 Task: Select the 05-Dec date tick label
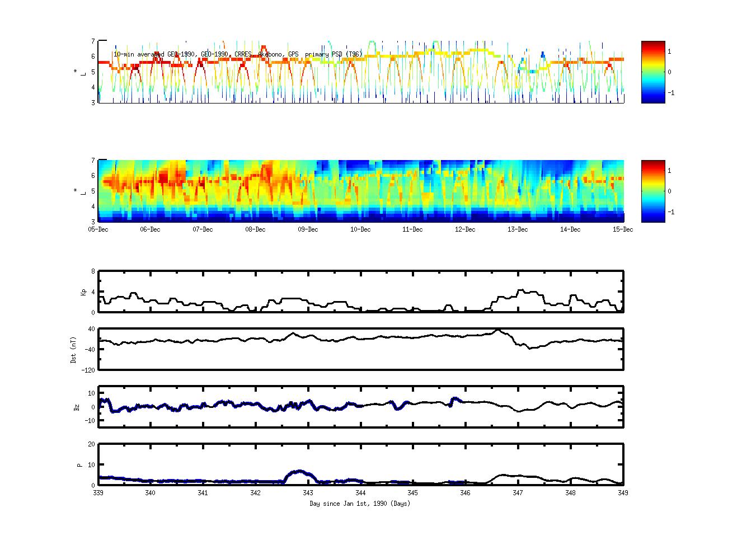[x=98, y=229]
